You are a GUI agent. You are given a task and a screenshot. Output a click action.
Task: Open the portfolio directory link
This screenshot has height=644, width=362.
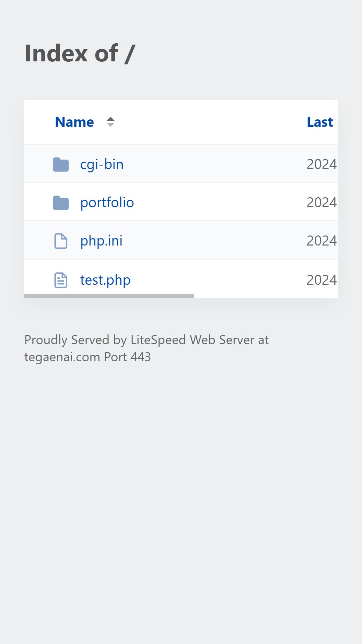click(x=107, y=203)
